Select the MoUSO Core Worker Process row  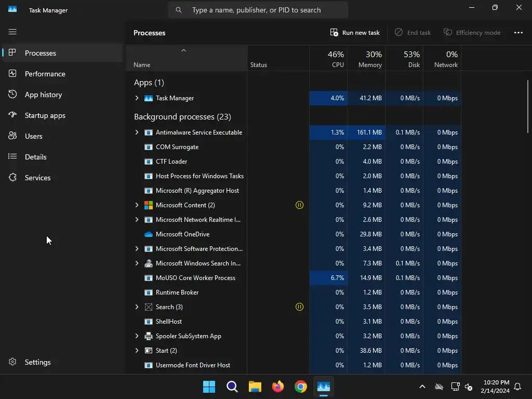point(294,278)
